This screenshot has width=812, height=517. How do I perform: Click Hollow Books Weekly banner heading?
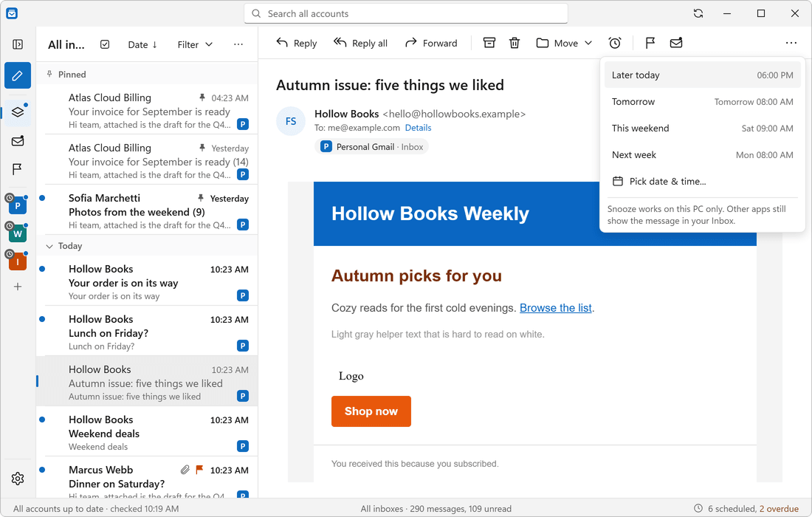pos(430,213)
